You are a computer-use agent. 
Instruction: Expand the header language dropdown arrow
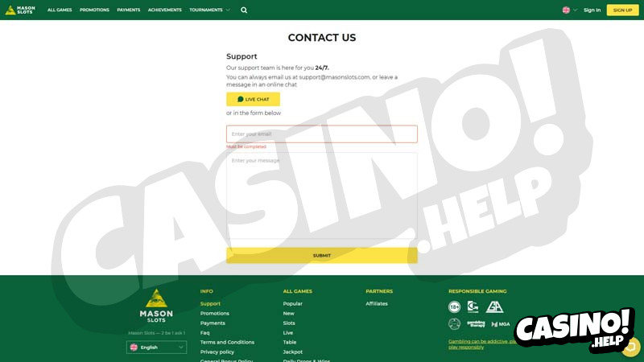(x=575, y=10)
